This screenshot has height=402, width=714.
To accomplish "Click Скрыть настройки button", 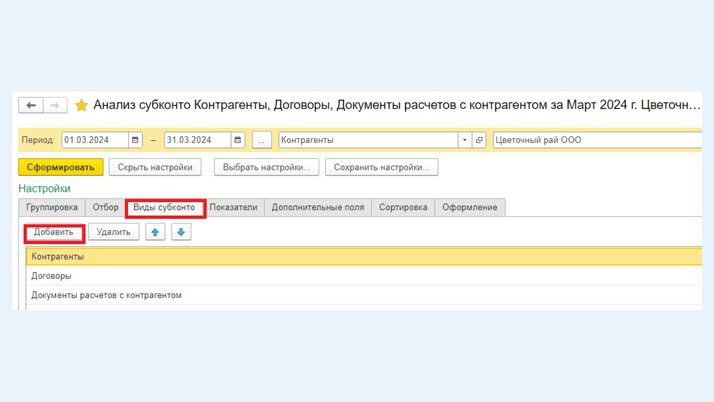I will (x=155, y=167).
